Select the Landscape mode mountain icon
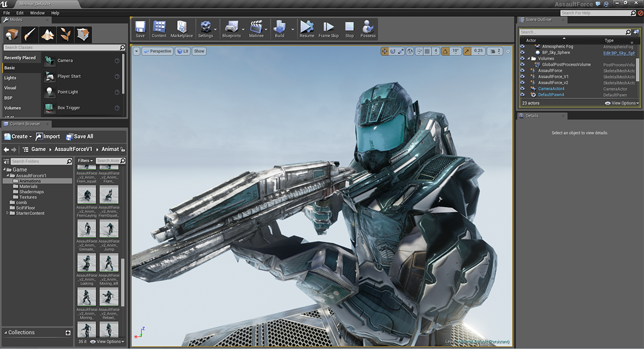Screen dimensions: 644x349 point(48,35)
